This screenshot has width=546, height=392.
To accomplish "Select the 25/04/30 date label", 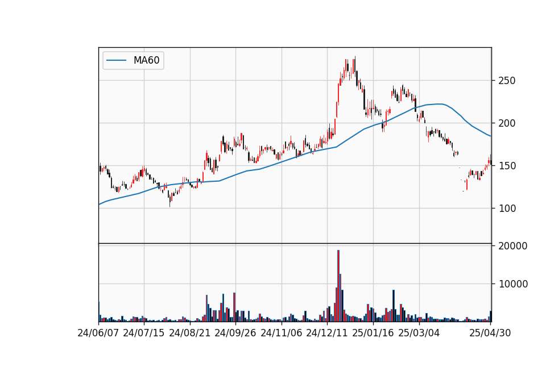I will (490, 333).
